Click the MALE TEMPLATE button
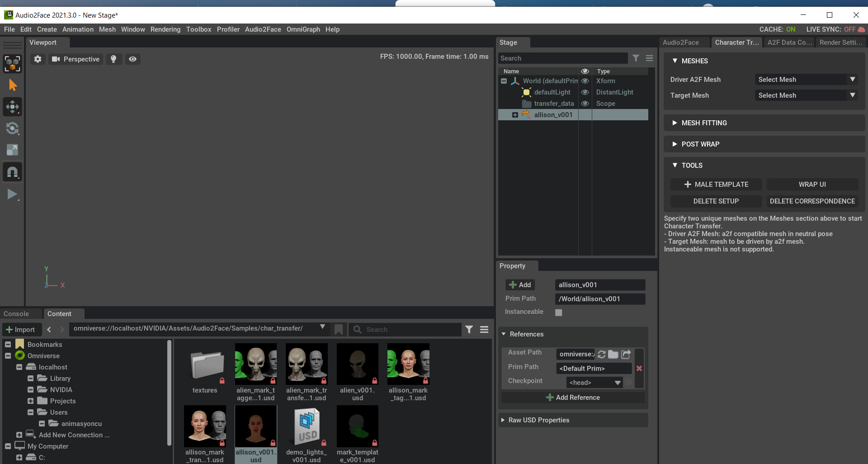Image resolution: width=868 pixels, height=464 pixels. click(716, 185)
